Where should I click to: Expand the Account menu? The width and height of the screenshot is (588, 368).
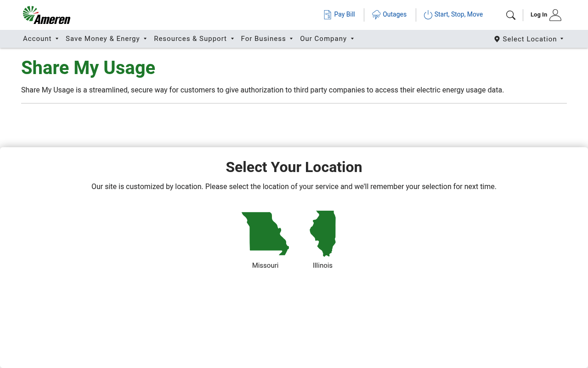coord(41,39)
